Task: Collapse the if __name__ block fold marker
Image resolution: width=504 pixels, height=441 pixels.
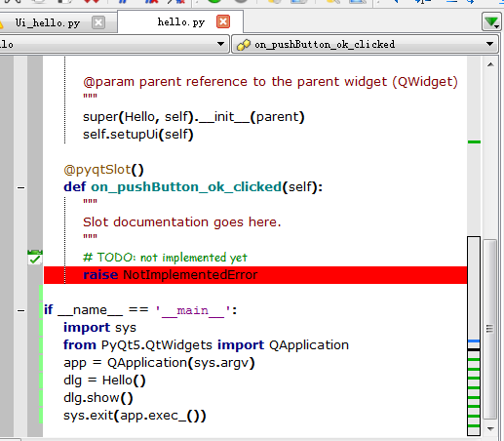Action: pos(20,310)
